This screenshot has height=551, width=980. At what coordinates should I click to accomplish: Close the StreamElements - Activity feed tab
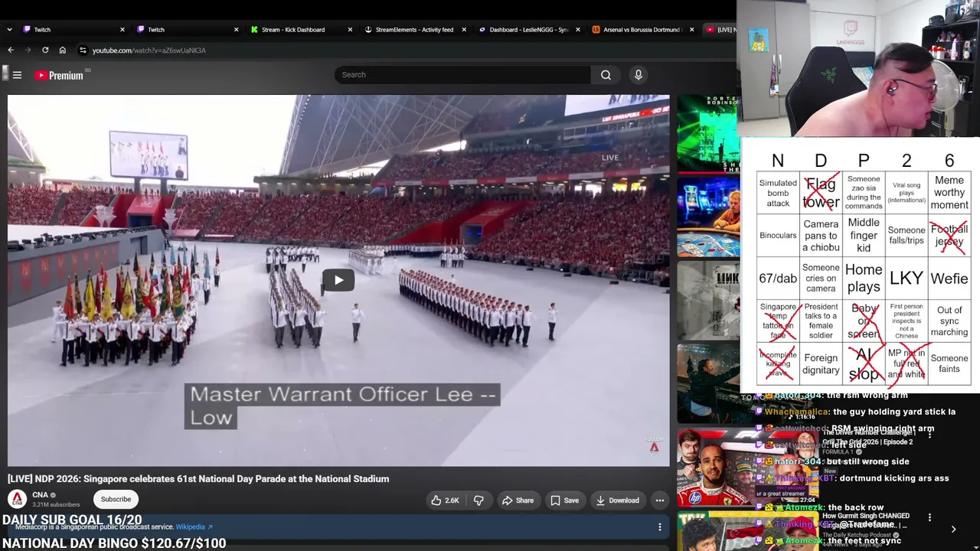coord(464,30)
